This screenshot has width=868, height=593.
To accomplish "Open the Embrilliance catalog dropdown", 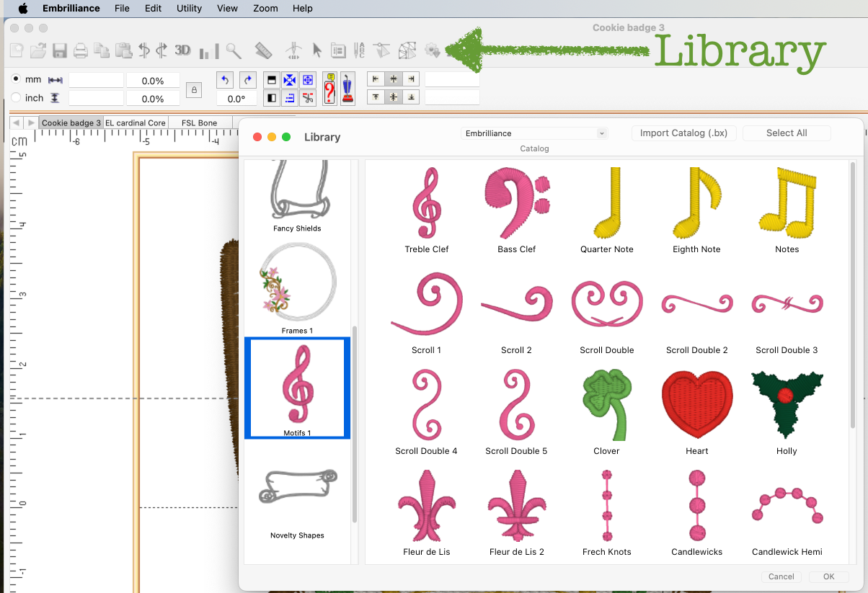I will click(x=533, y=133).
